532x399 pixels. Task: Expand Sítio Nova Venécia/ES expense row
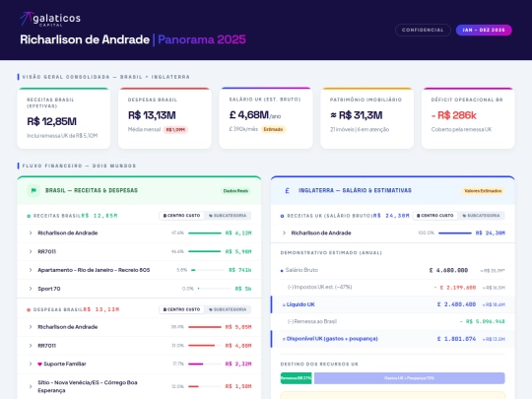click(139, 386)
